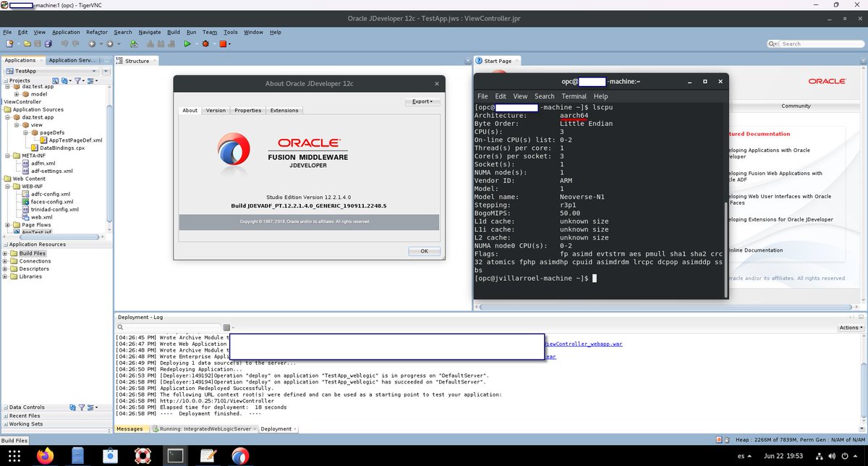The height and width of the screenshot is (466, 868).
Task: Expand the Build Files folder
Action: 5,254
